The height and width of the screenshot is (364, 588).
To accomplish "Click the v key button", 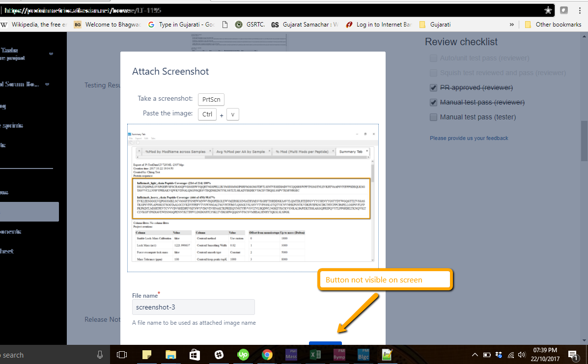I will click(x=232, y=114).
